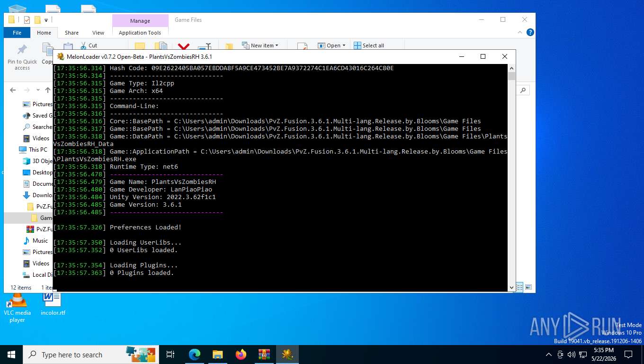This screenshot has width=644, height=364.
Task: Show hidden tray icons chevron
Action: (x=549, y=355)
